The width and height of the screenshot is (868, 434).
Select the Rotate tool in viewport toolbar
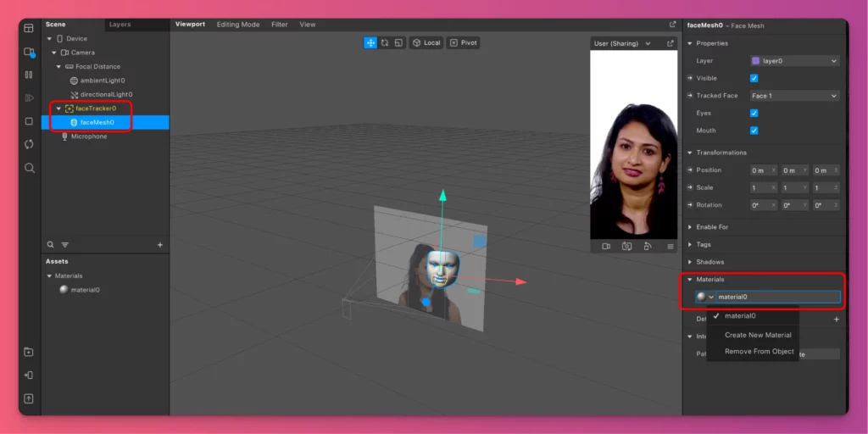pos(385,42)
